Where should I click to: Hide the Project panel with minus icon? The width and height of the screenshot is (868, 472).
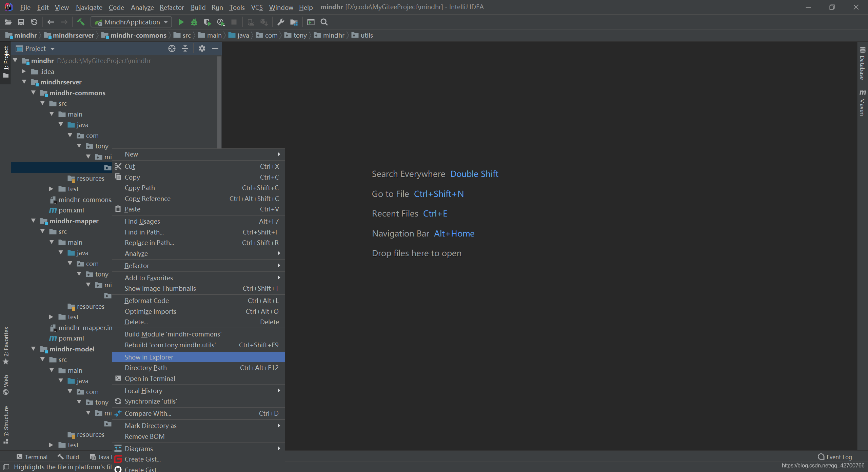tap(215, 48)
